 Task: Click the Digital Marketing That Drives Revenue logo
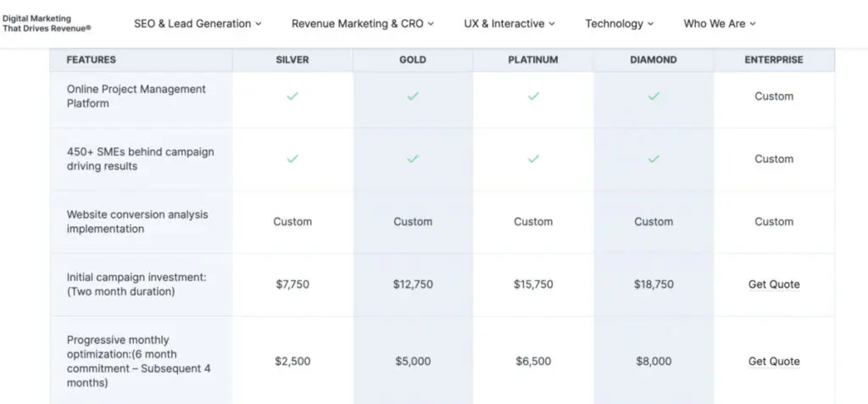(x=47, y=23)
